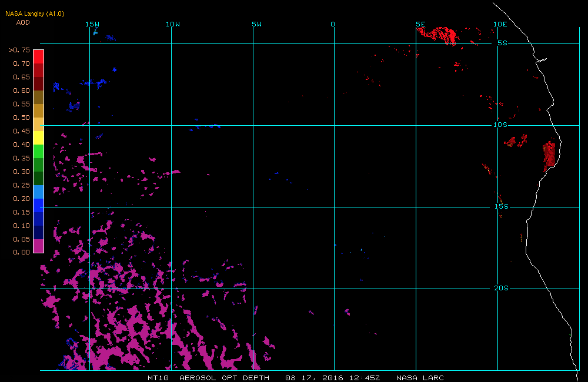The height and width of the screenshot is (382, 588).
Task: Click the light blue 0.20 legend band
Action: 39,192
